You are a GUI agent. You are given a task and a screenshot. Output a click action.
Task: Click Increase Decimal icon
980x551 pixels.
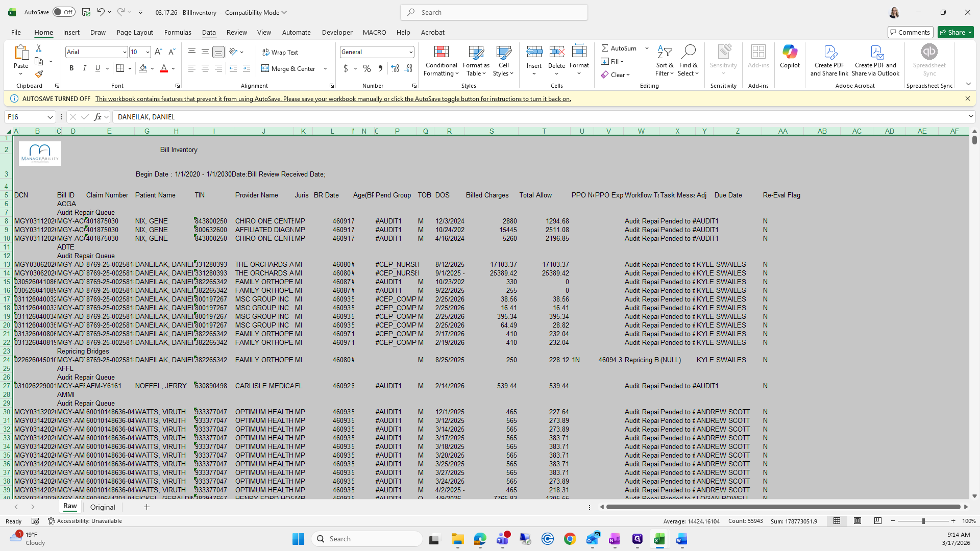[x=395, y=68]
